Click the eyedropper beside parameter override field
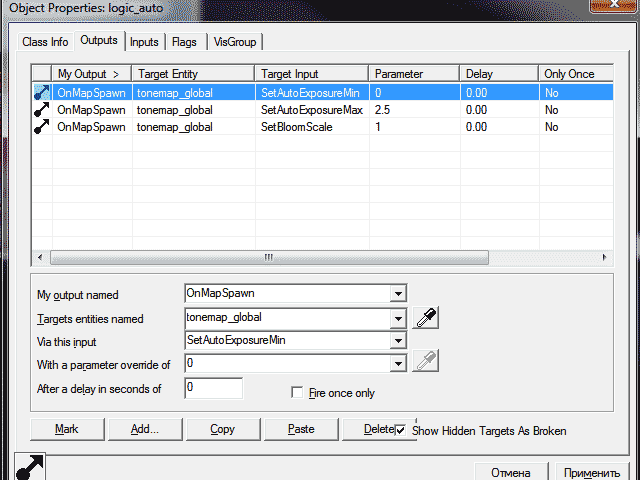This screenshot has height=480, width=640. (x=426, y=362)
